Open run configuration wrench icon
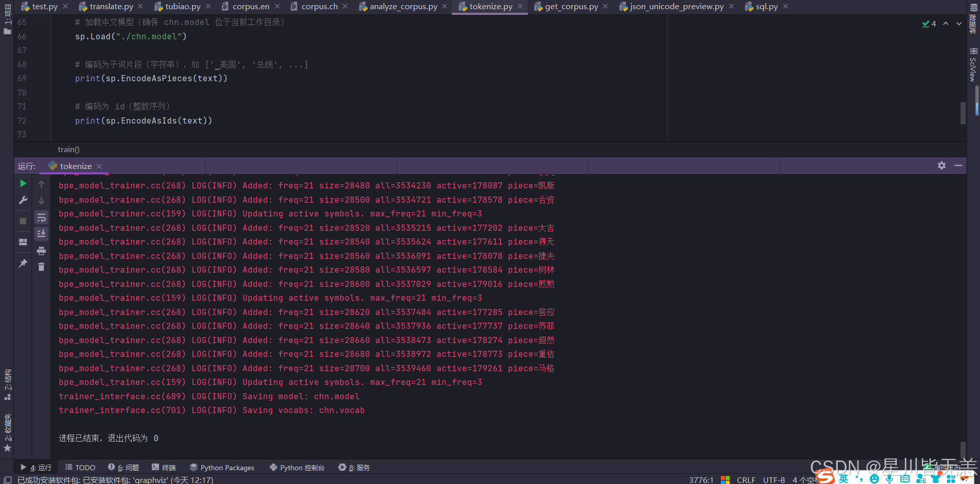Image resolution: width=980 pixels, height=484 pixels. [x=23, y=200]
